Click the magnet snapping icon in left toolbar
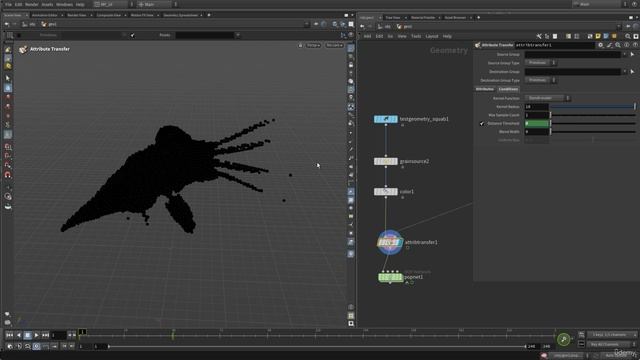 pyautogui.click(x=8, y=175)
